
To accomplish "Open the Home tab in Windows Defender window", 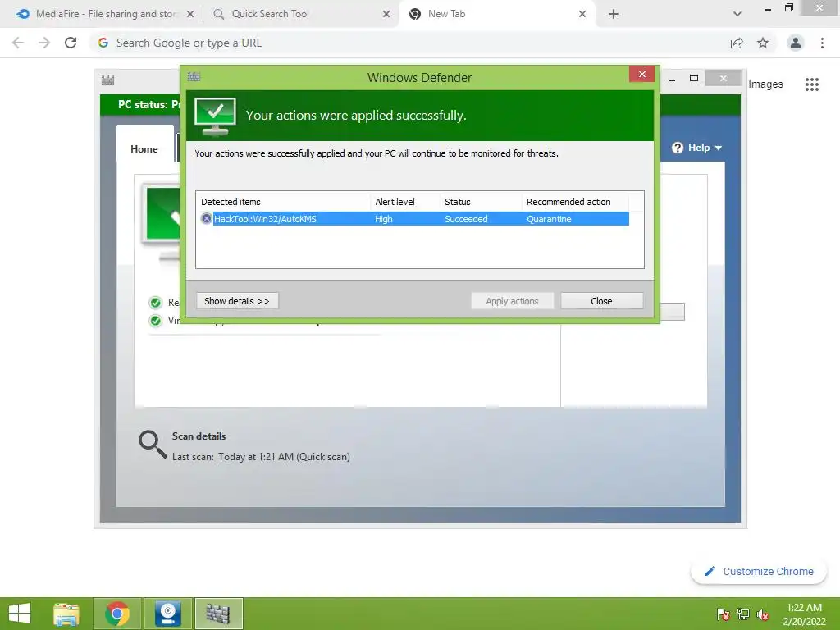I will (x=144, y=149).
